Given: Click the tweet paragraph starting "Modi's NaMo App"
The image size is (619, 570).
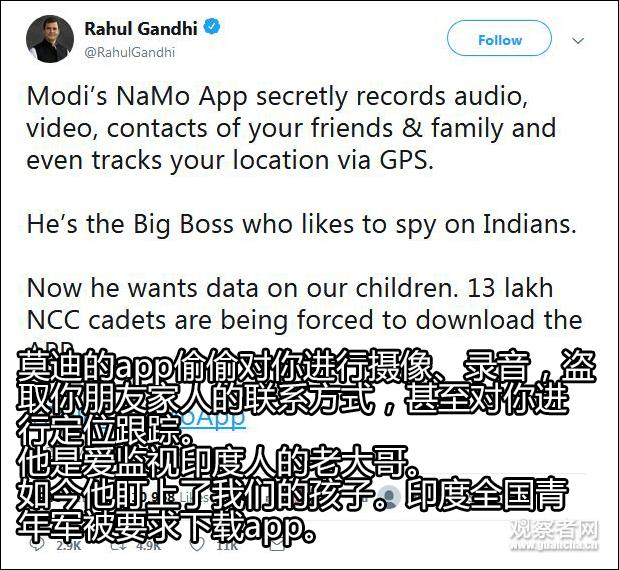Looking at the screenshot, I should click(x=290, y=128).
